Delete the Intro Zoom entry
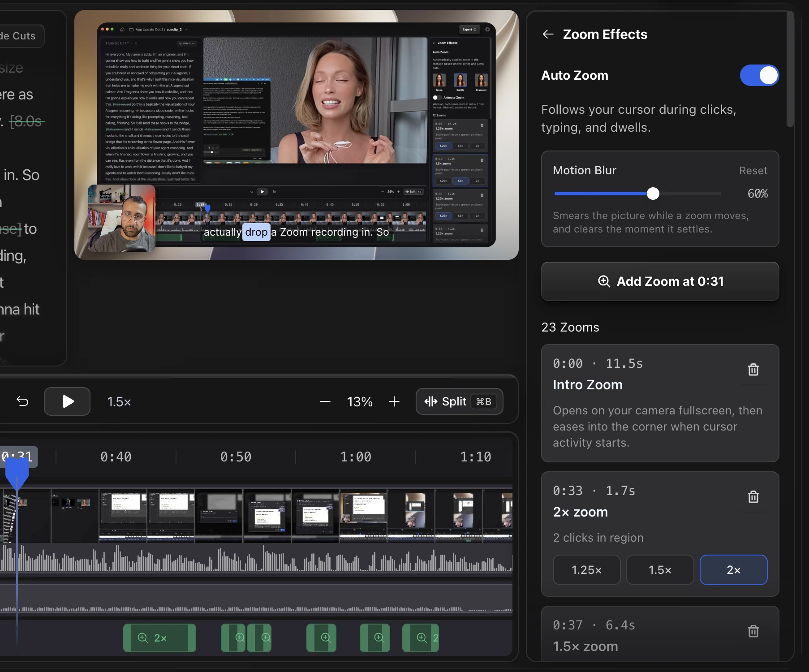The height and width of the screenshot is (672, 809). pyautogui.click(x=753, y=370)
